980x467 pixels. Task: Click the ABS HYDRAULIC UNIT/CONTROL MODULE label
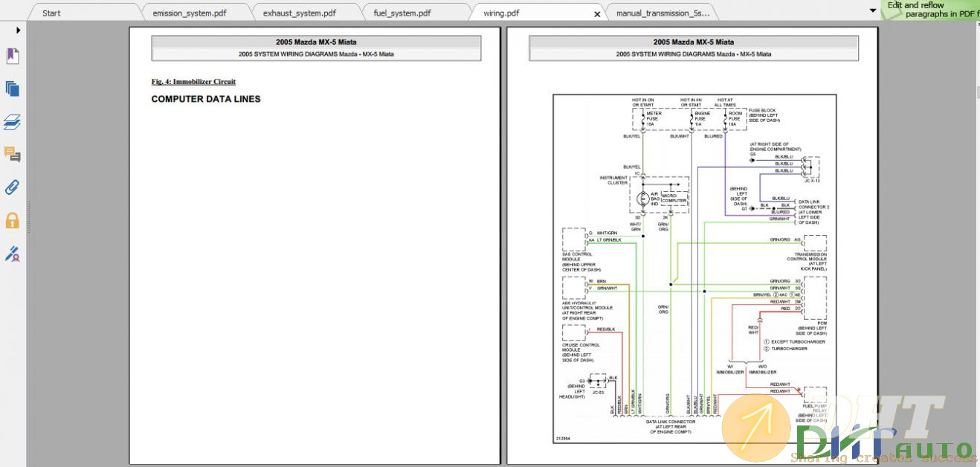click(587, 311)
